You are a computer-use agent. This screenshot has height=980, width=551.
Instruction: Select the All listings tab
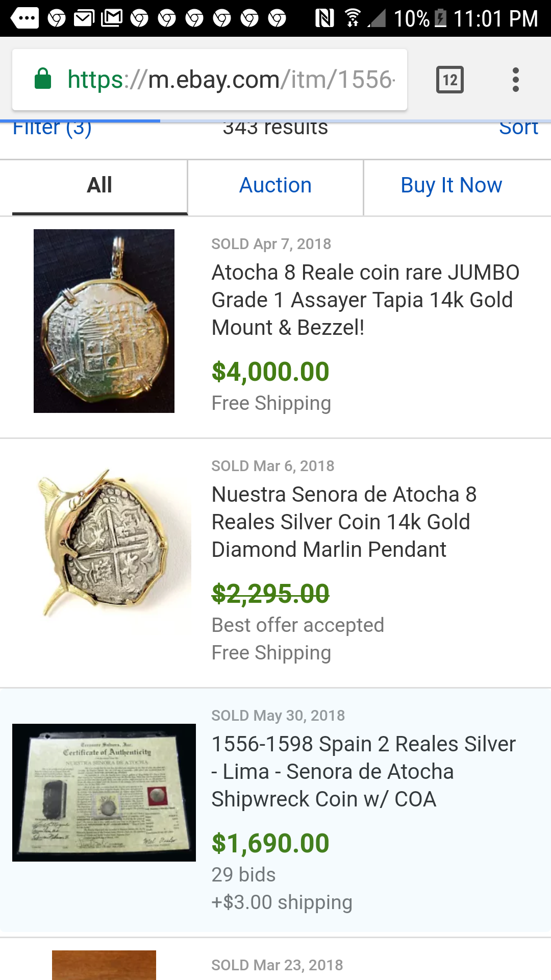coord(99,185)
